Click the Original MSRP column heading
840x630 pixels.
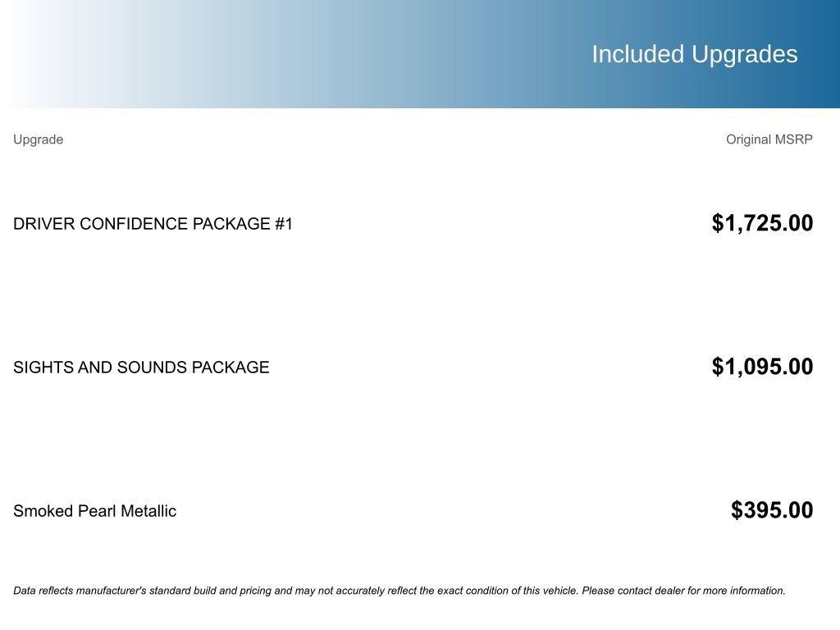coord(769,139)
